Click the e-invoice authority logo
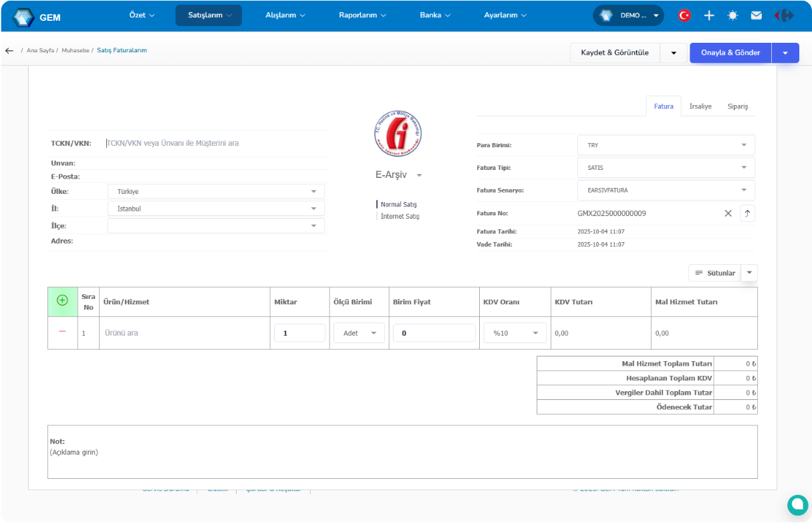Screen dimensions: 812x523 398,134
